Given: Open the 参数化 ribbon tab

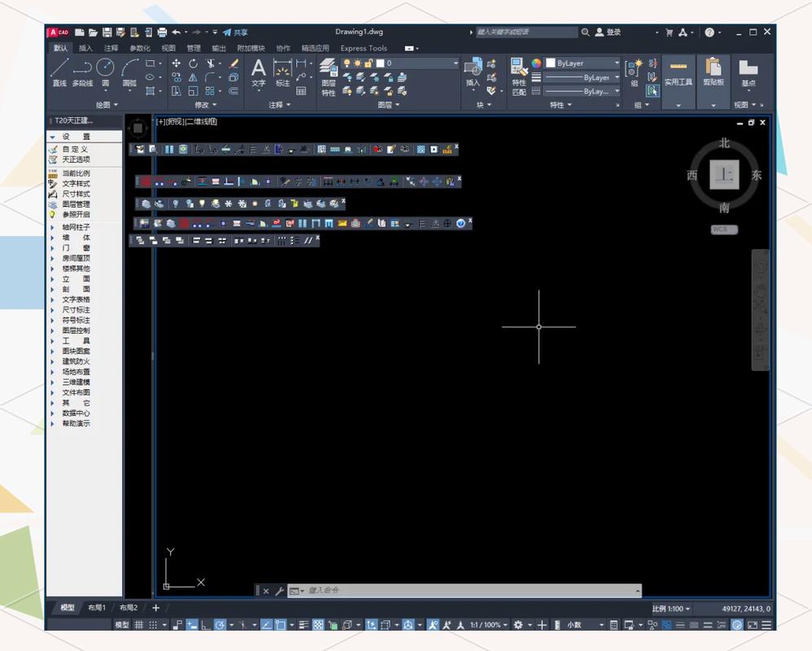Looking at the screenshot, I should click(x=140, y=48).
